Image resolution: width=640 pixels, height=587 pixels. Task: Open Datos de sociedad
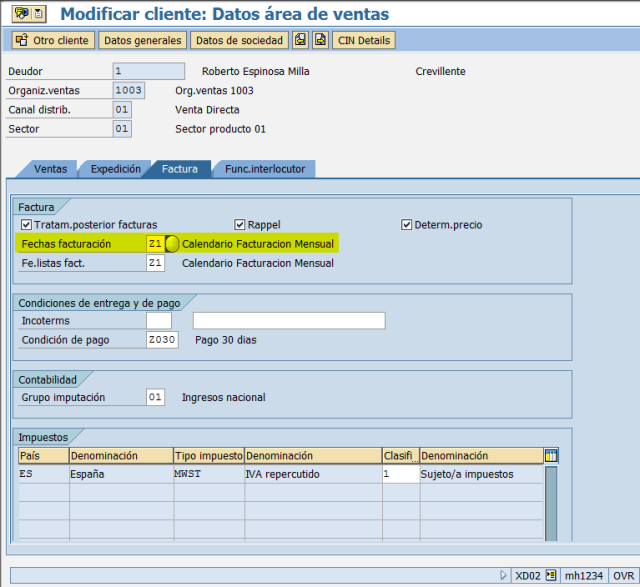coord(239,40)
